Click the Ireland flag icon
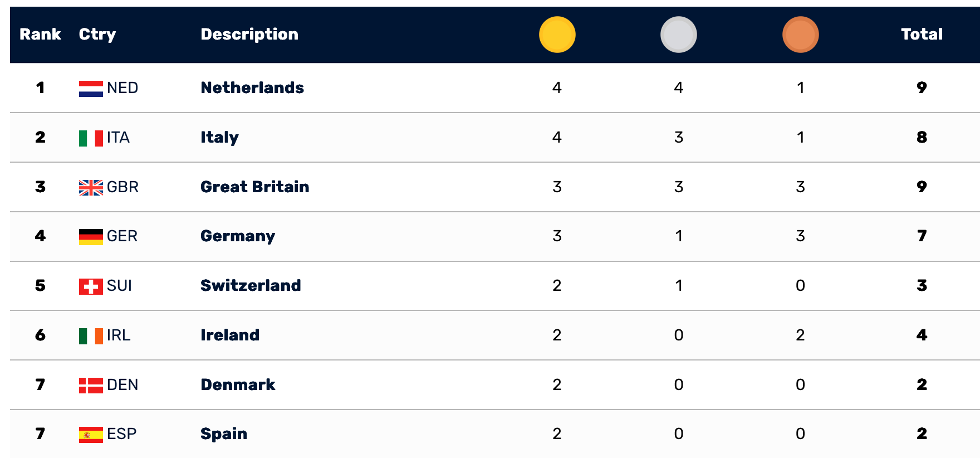The width and height of the screenshot is (980, 458). click(91, 336)
